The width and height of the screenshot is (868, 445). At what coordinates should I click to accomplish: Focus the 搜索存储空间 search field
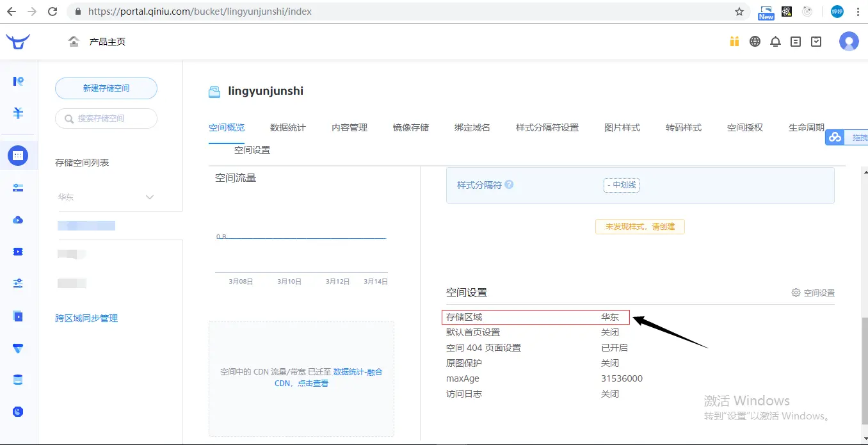[x=106, y=118]
